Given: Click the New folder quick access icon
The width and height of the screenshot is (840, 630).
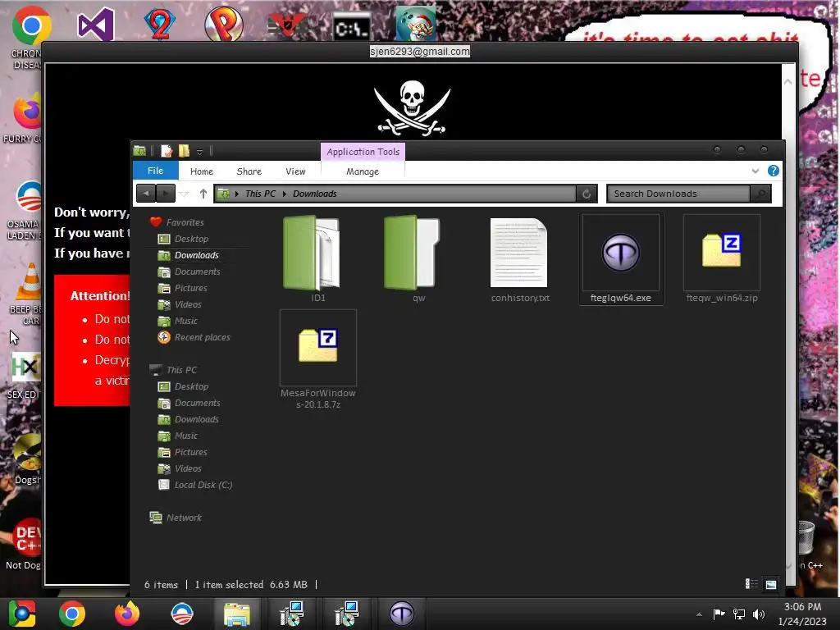Looking at the screenshot, I should [184, 151].
